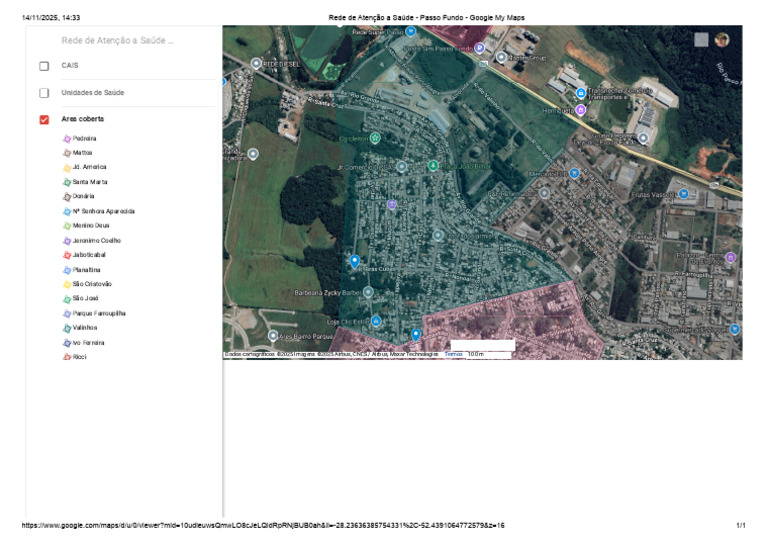The image size is (768, 543).
Task: Click the Area coberta layer title
Action: click(82, 119)
